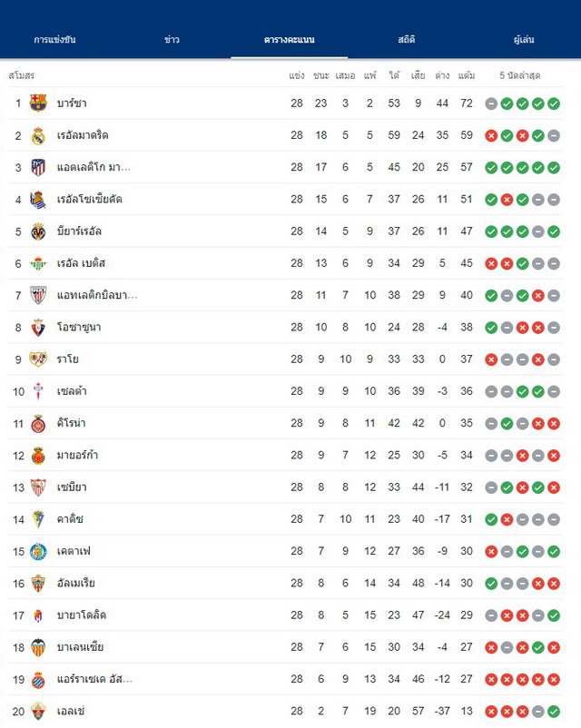The width and height of the screenshot is (581, 728).
Task: Click the Sevilla crest in row 13
Action: [x=38, y=487]
